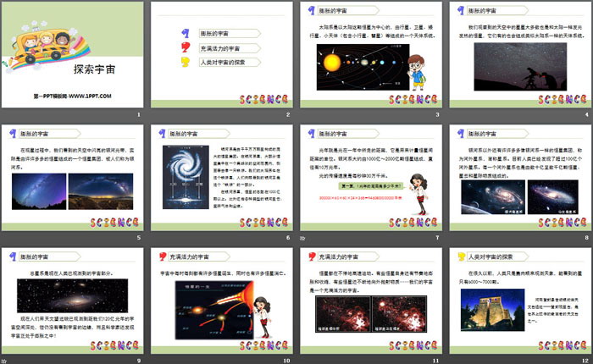Click 人类对宇宙的探索 agenda item on slide 2
This screenshot has width=593, height=364.
point(230,63)
